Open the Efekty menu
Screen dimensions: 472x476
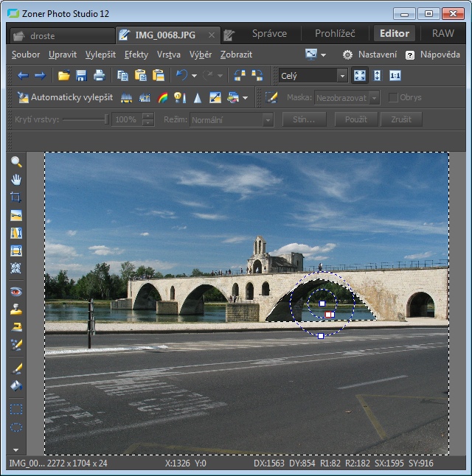click(136, 55)
